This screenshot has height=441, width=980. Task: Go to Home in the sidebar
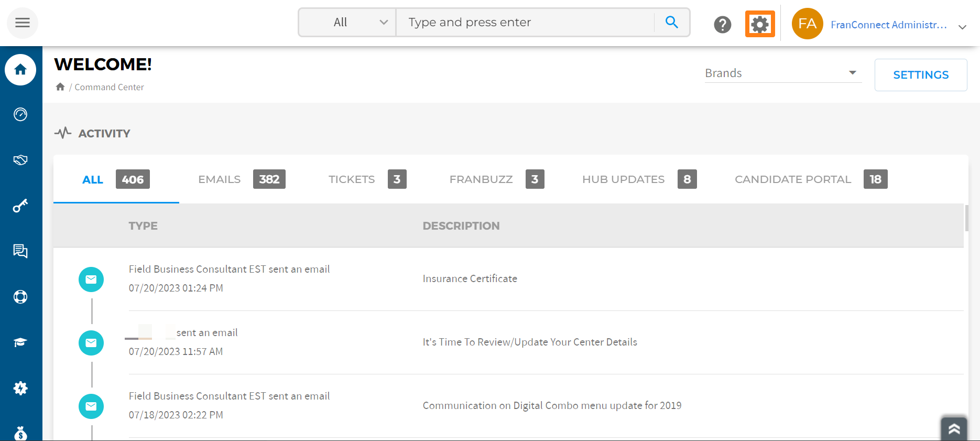click(x=20, y=70)
